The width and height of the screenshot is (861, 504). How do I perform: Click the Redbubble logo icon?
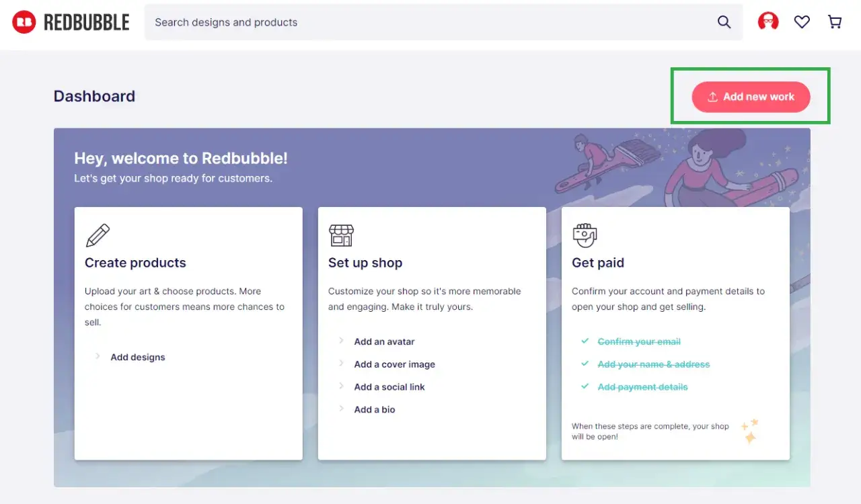(x=24, y=21)
